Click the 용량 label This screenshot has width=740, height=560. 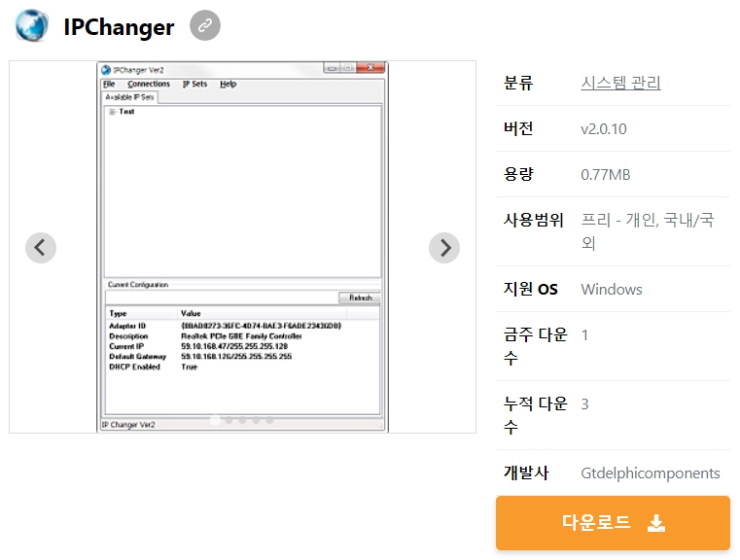[x=518, y=175]
